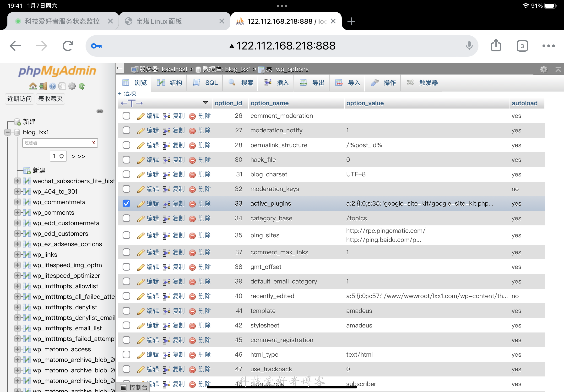Viewport: 564px width, 392px height.
Task: Tap the browser reload icon
Action: [68, 46]
